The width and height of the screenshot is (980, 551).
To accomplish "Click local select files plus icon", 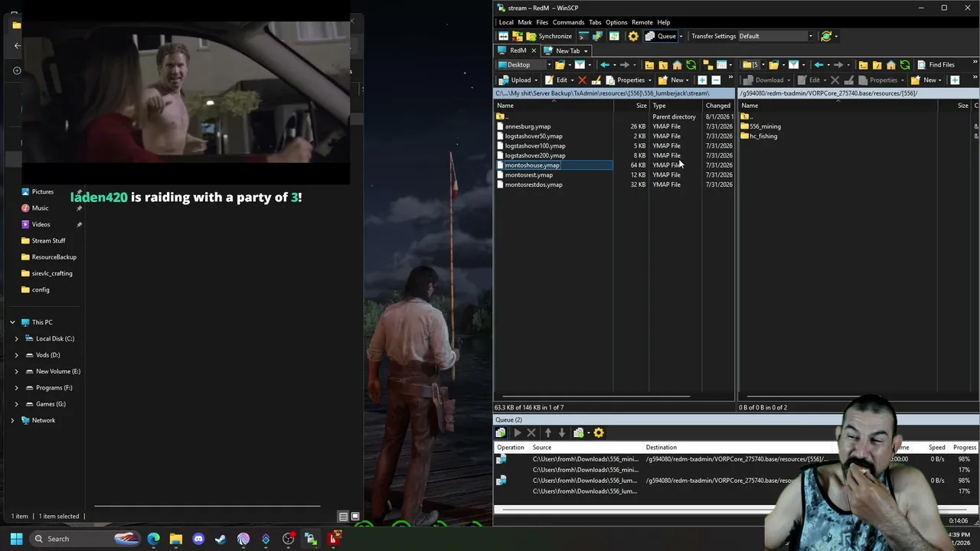I will (702, 80).
